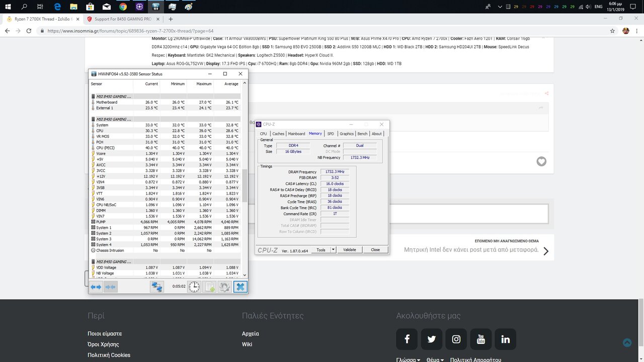This screenshot has width=644, height=362.
Task: Open Windows Start menu
Action: pyautogui.click(x=9, y=7)
